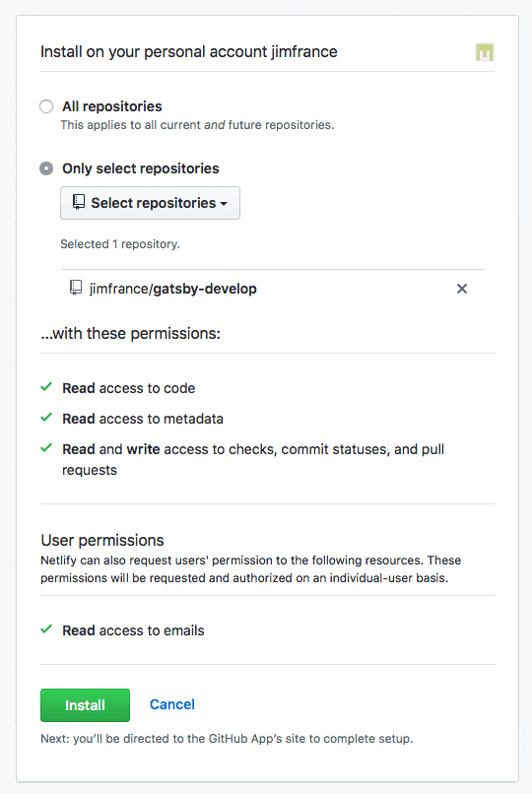Click checkmark next to Read access to code
This screenshot has height=794, width=532.
pyautogui.click(x=46, y=387)
